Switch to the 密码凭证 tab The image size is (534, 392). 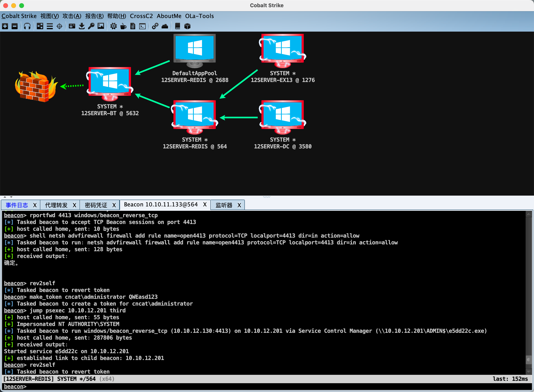tap(96, 205)
